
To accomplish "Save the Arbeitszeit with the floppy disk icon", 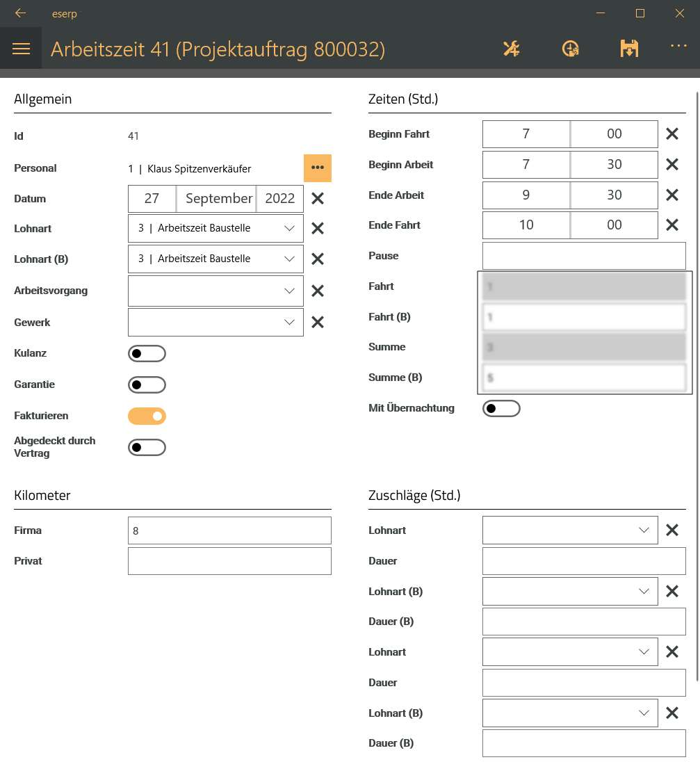I will [629, 49].
